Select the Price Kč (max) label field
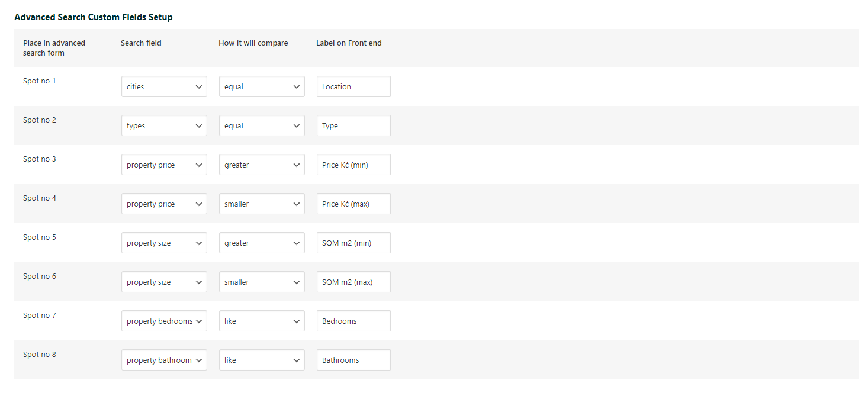 click(x=353, y=204)
